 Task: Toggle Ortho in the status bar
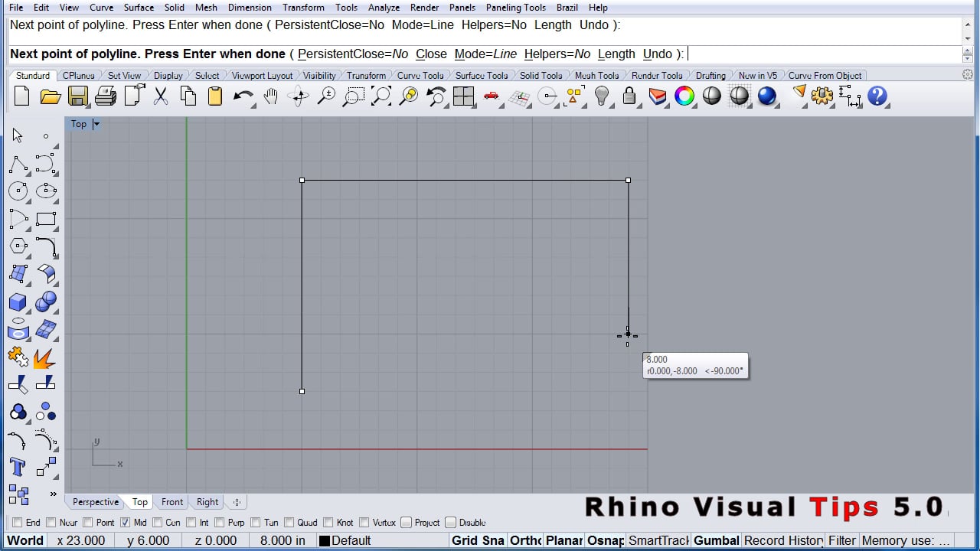tap(526, 540)
